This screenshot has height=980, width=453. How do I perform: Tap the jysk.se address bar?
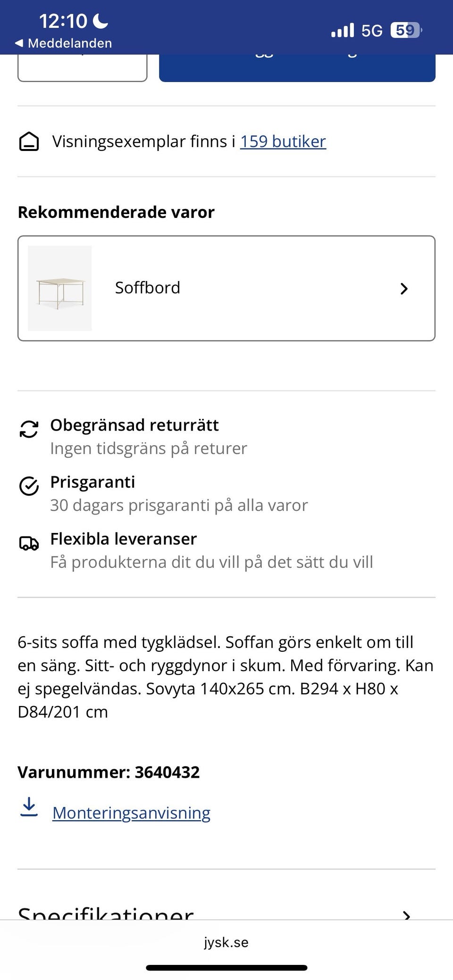(226, 942)
